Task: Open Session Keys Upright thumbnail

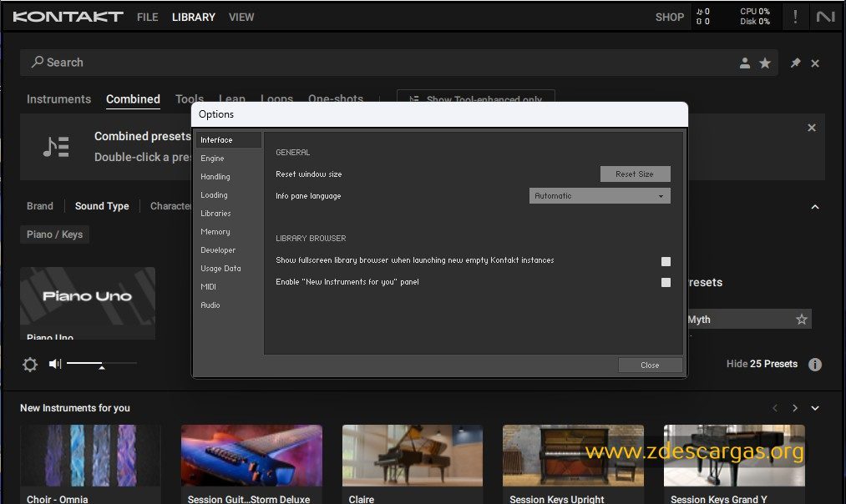Action: (573, 456)
